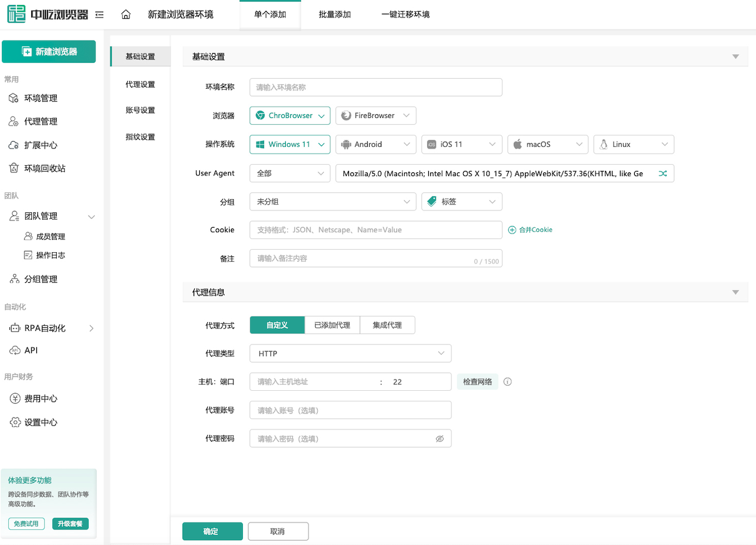Viewport: 756px width, 545px height.
Task: Focus the port field showing 22
Action: tap(417, 381)
